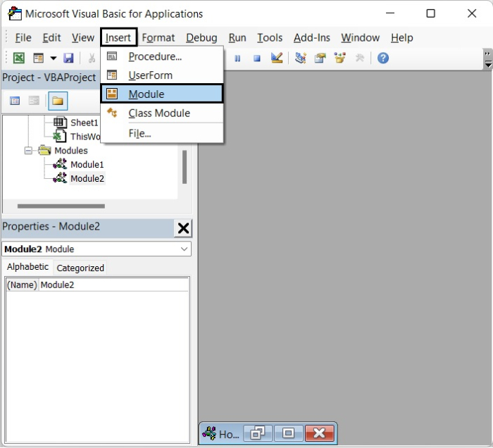The width and height of the screenshot is (493, 448).
Task: Collapse the Modules folder in project tree
Action: click(29, 150)
